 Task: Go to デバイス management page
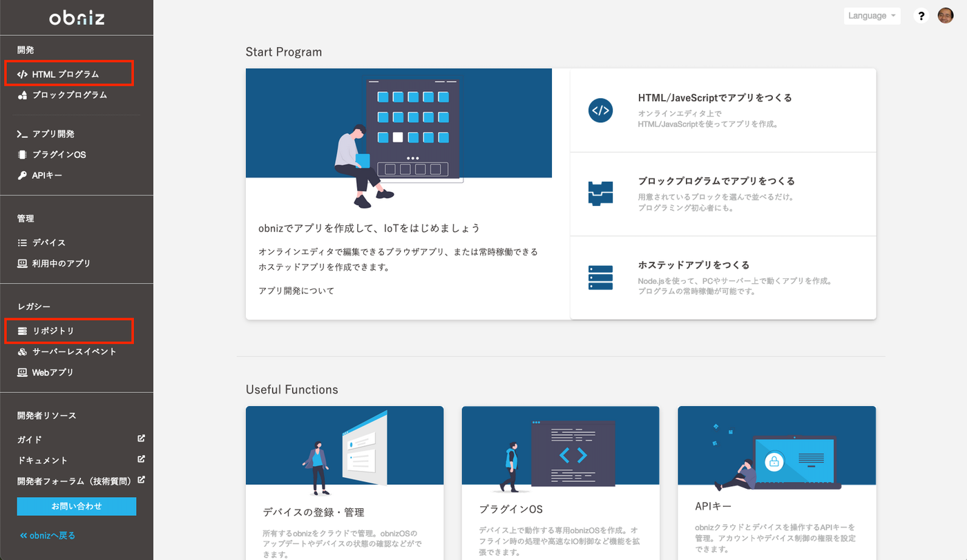(48, 242)
